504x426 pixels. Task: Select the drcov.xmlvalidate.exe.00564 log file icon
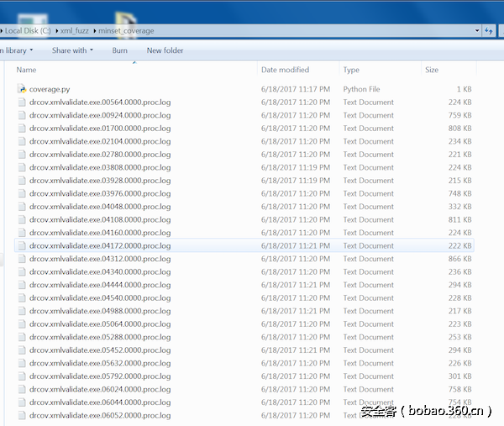coord(22,103)
